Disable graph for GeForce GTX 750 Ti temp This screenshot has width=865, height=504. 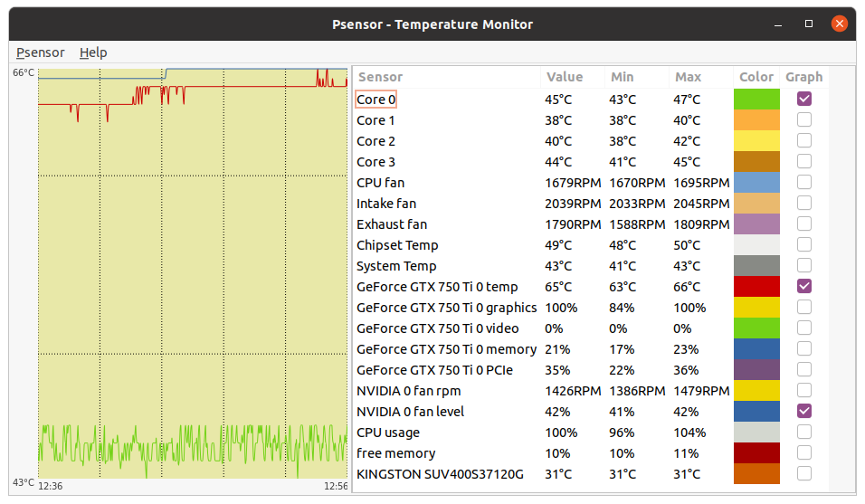click(804, 286)
